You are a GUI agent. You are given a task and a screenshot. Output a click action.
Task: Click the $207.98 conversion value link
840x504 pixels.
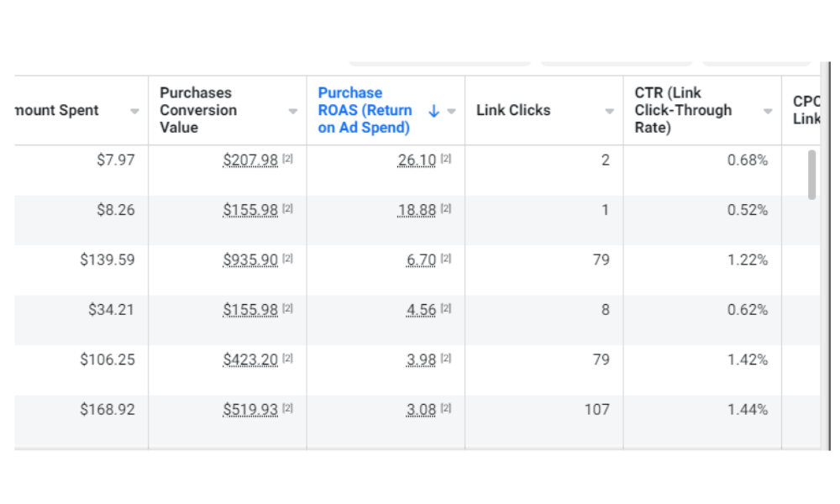250,160
